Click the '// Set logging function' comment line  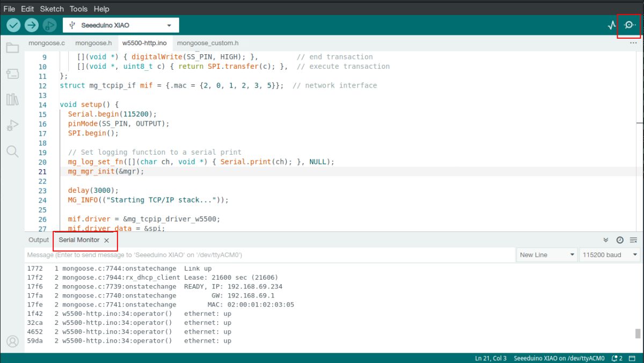(155, 152)
